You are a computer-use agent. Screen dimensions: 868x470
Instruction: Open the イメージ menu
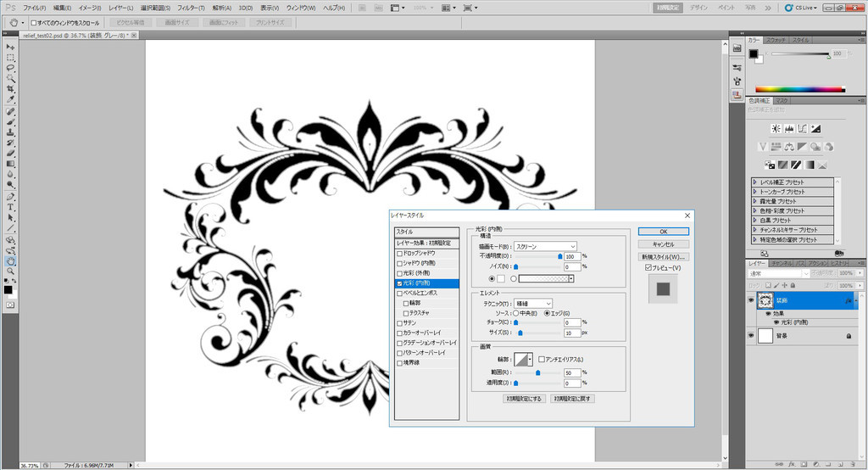point(89,8)
